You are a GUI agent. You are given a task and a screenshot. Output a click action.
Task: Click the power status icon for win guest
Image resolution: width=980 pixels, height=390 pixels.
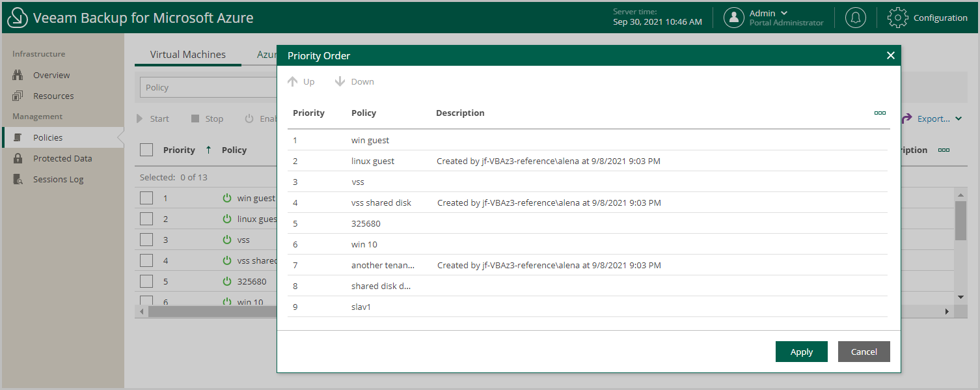pyautogui.click(x=227, y=198)
